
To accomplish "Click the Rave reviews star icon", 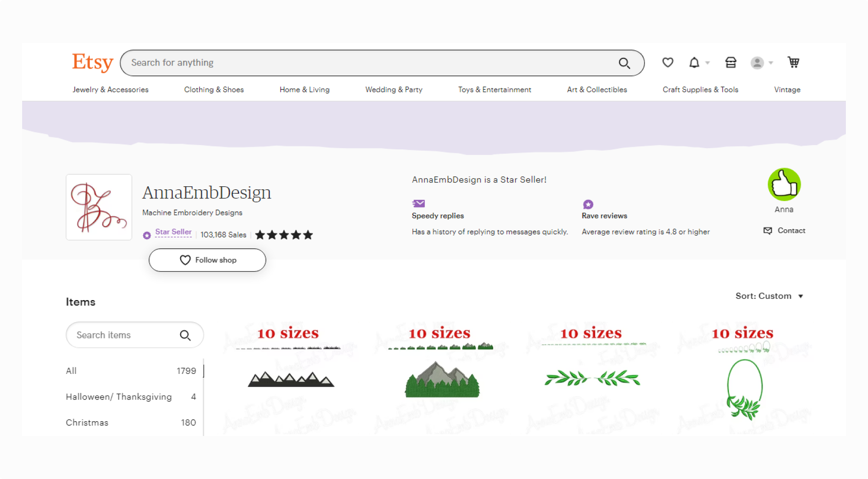I will tap(588, 204).
